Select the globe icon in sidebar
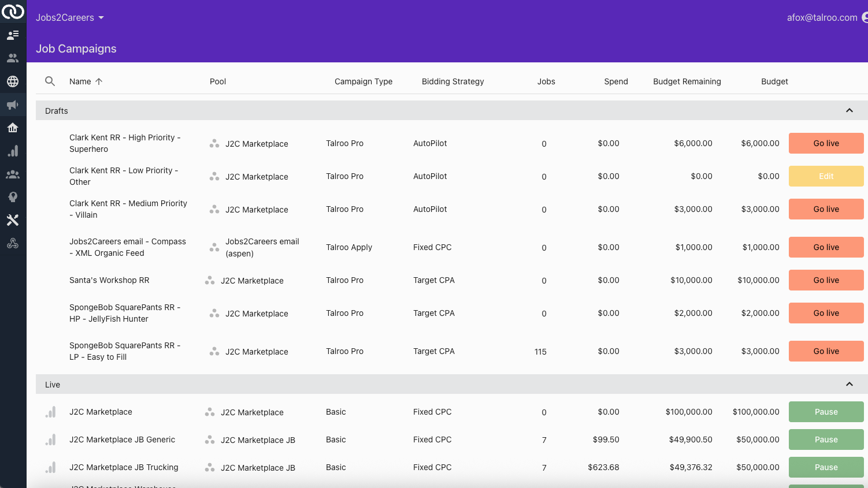The height and width of the screenshot is (488, 868). point(13,81)
